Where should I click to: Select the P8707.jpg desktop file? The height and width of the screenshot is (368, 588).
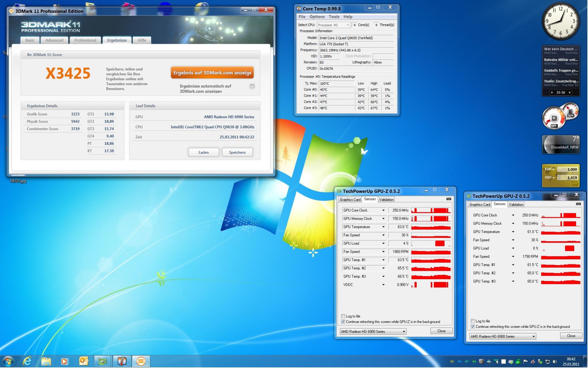[18, 181]
